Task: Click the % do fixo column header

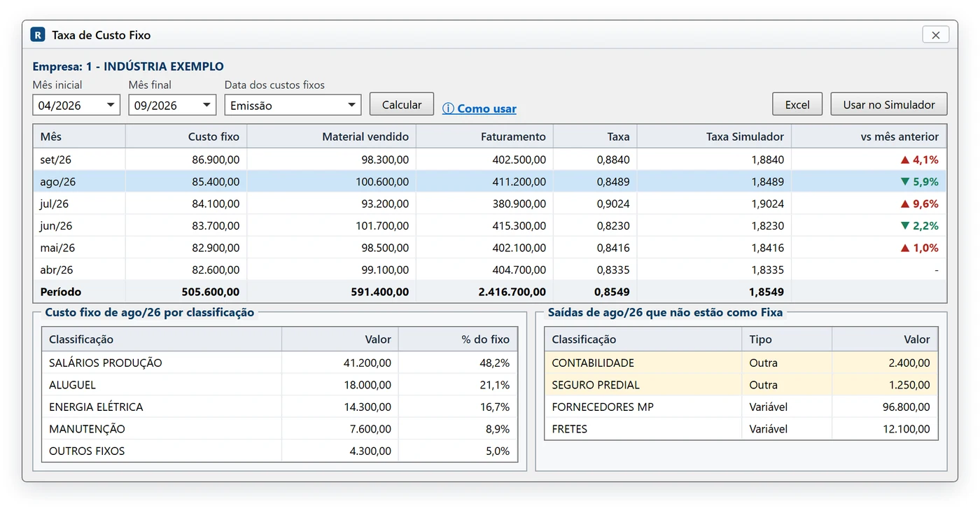Action: pyautogui.click(x=458, y=339)
